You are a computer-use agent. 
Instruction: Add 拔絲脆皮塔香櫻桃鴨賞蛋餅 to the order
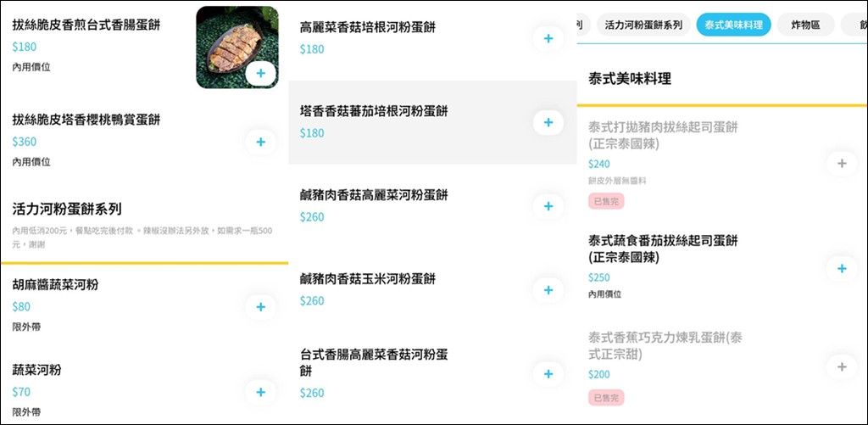click(x=261, y=142)
